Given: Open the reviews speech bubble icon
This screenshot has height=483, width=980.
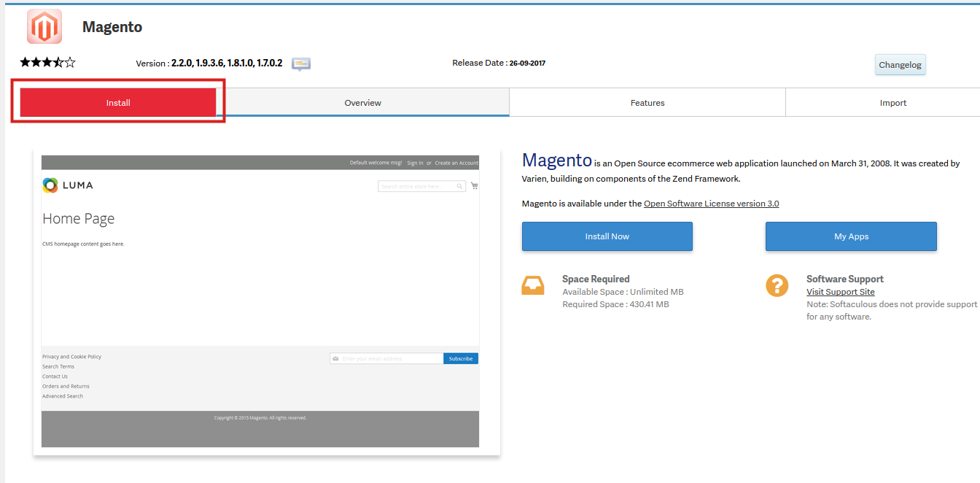Looking at the screenshot, I should point(301,63).
